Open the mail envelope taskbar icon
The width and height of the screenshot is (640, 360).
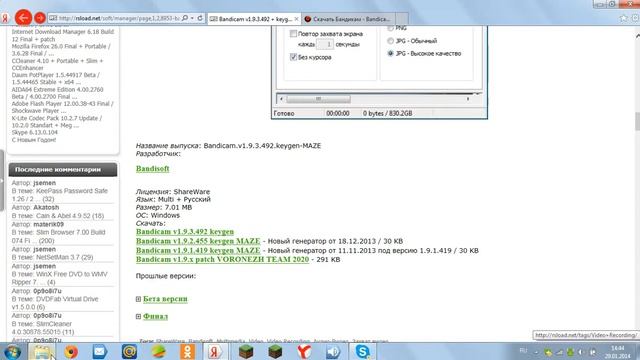pos(100,352)
